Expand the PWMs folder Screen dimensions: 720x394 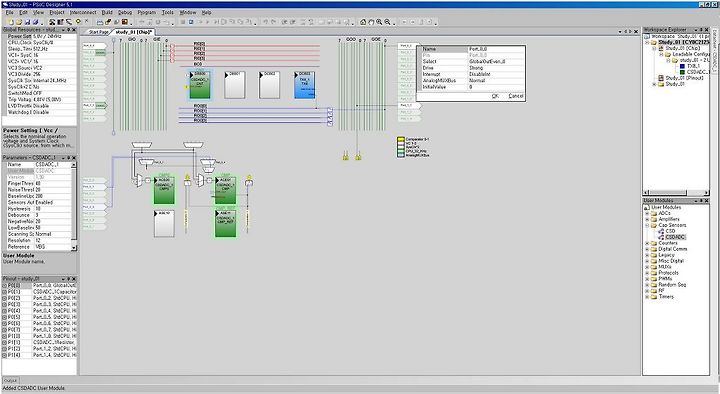647,279
